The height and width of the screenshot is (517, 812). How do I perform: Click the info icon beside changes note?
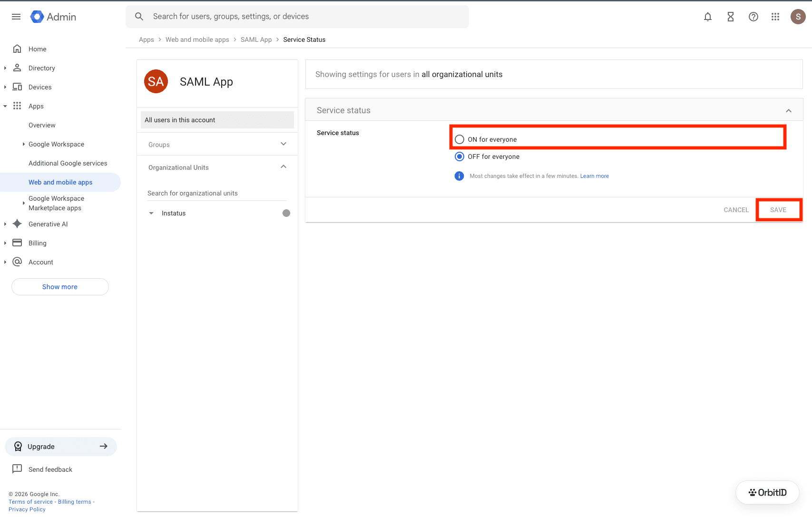tap(459, 176)
